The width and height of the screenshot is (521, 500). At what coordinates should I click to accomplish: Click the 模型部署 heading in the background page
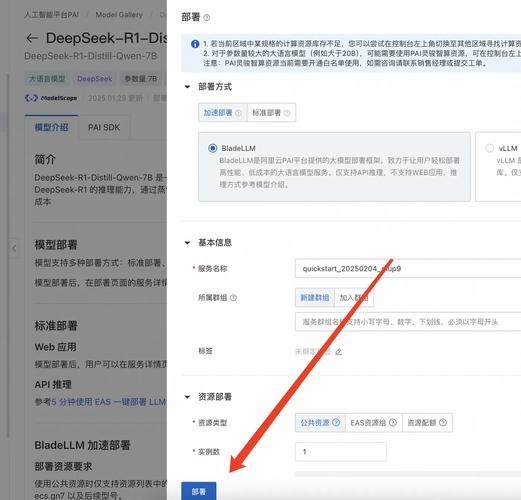click(x=56, y=245)
